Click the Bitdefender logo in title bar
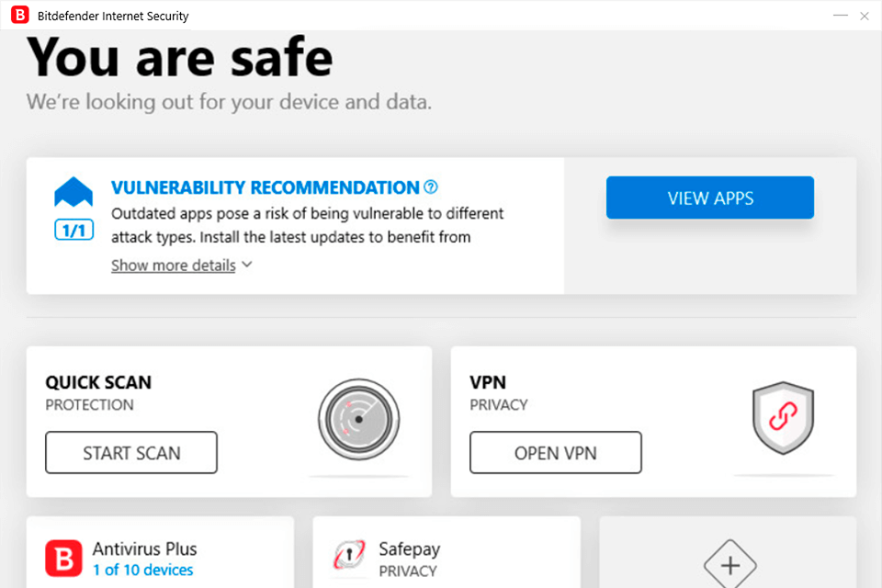882x588 pixels. 20,16
